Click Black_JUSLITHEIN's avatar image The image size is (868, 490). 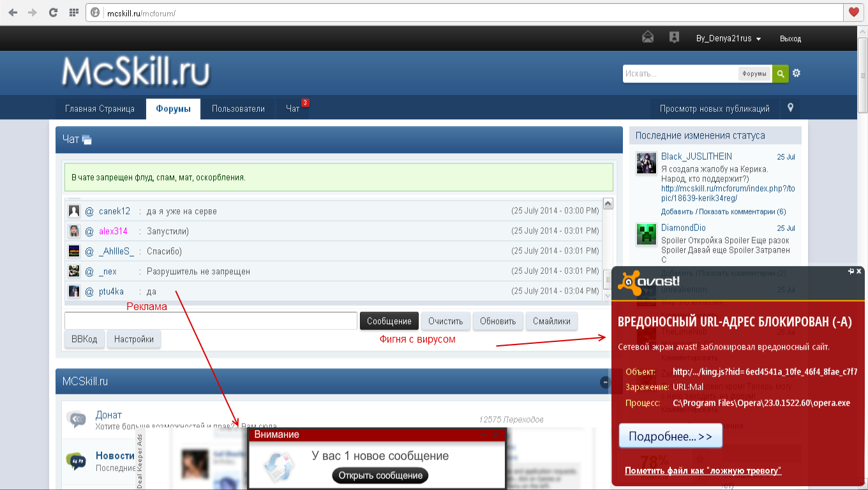tap(647, 163)
